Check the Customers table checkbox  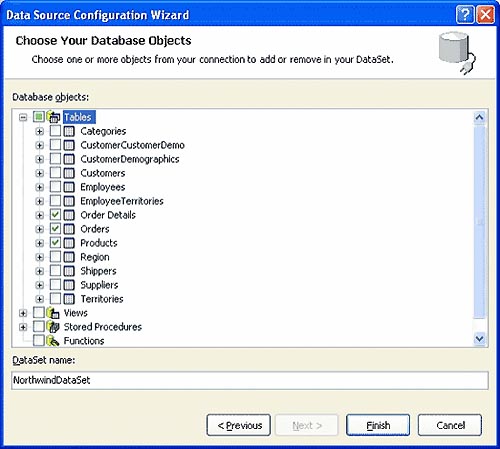click(x=55, y=173)
